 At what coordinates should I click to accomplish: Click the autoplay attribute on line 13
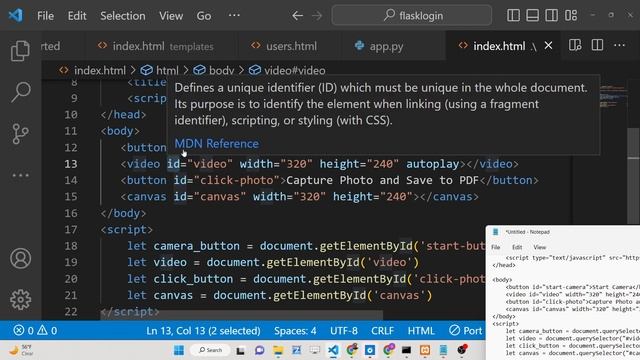[432, 164]
